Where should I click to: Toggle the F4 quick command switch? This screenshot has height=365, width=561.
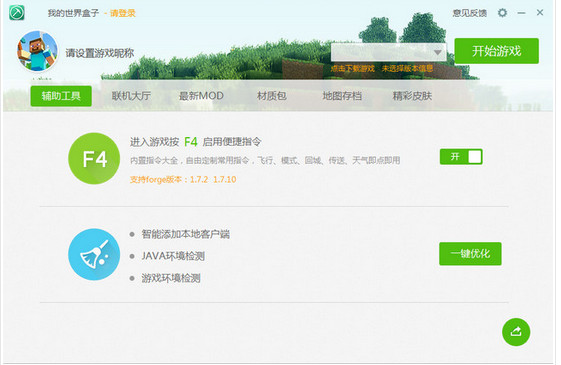461,157
